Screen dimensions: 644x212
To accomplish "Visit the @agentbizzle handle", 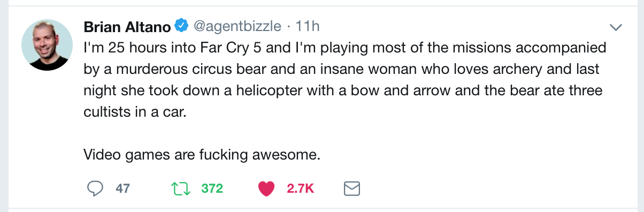I will [x=236, y=26].
